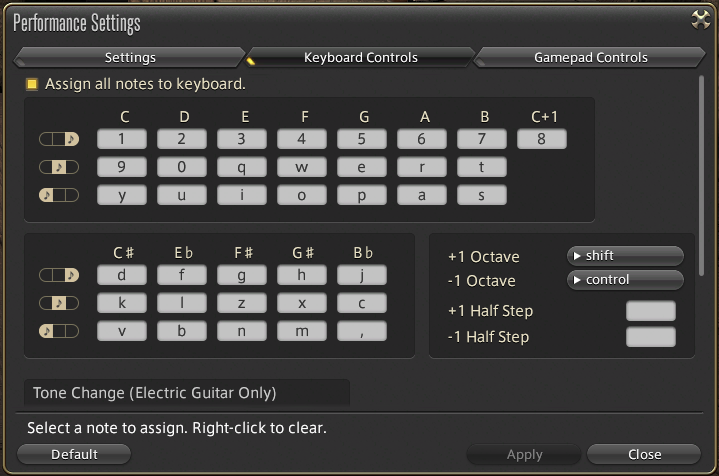Select key binding 'l' for middle Eb
This screenshot has width=719, height=476.
(182, 303)
